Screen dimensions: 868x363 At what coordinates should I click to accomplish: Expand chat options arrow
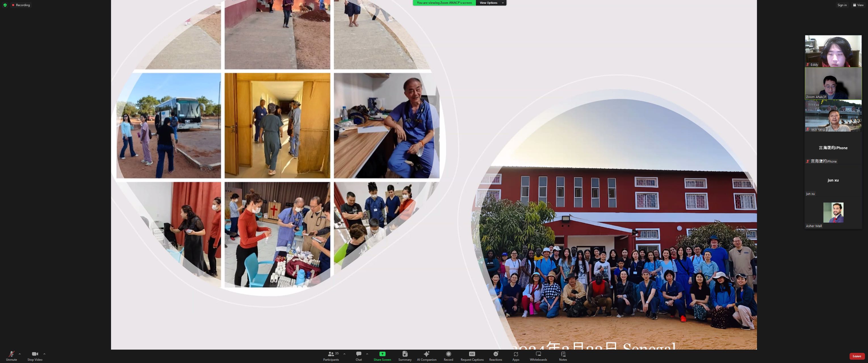pyautogui.click(x=367, y=354)
